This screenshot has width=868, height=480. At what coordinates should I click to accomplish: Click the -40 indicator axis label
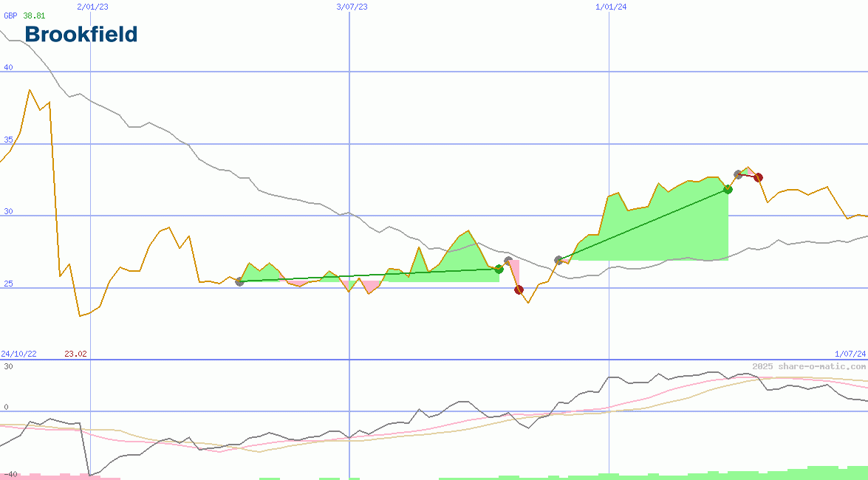point(10,473)
